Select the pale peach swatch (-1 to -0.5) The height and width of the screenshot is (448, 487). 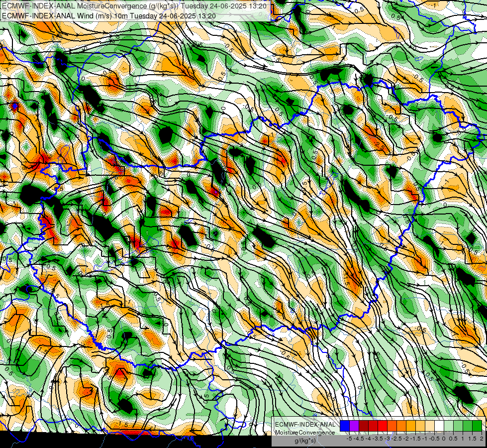pyautogui.click(x=430, y=426)
